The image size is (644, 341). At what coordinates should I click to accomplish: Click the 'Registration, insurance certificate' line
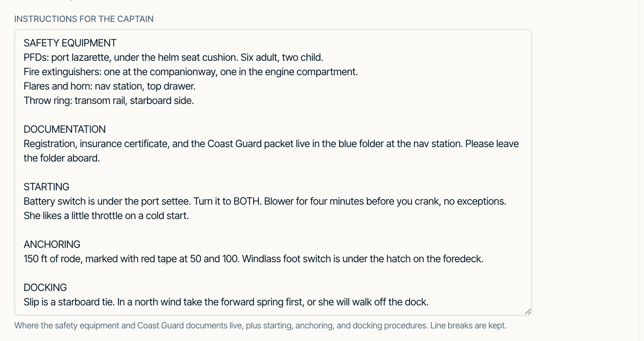(271, 144)
